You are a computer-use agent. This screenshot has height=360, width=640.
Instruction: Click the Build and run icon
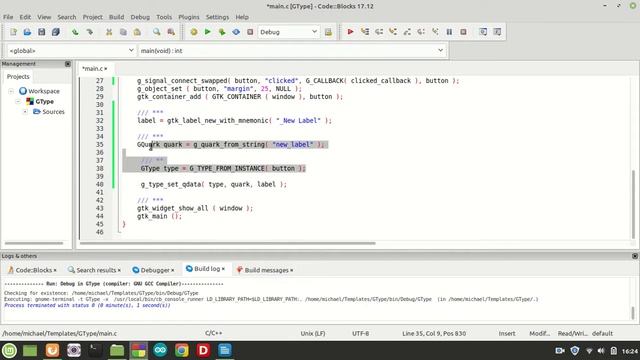click(x=222, y=32)
